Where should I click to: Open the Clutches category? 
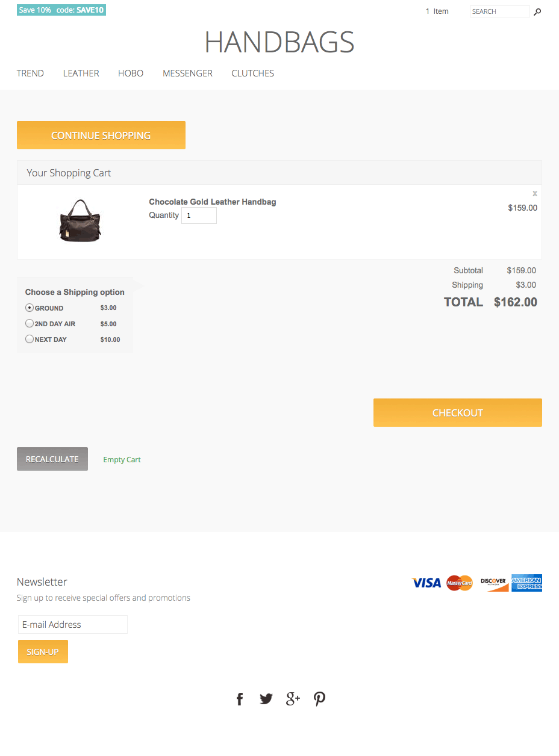click(x=252, y=73)
